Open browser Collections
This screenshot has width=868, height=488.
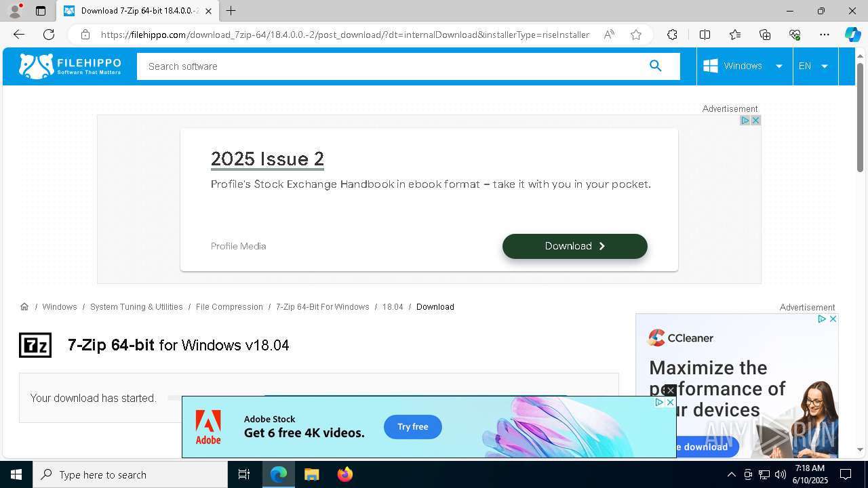(x=765, y=35)
